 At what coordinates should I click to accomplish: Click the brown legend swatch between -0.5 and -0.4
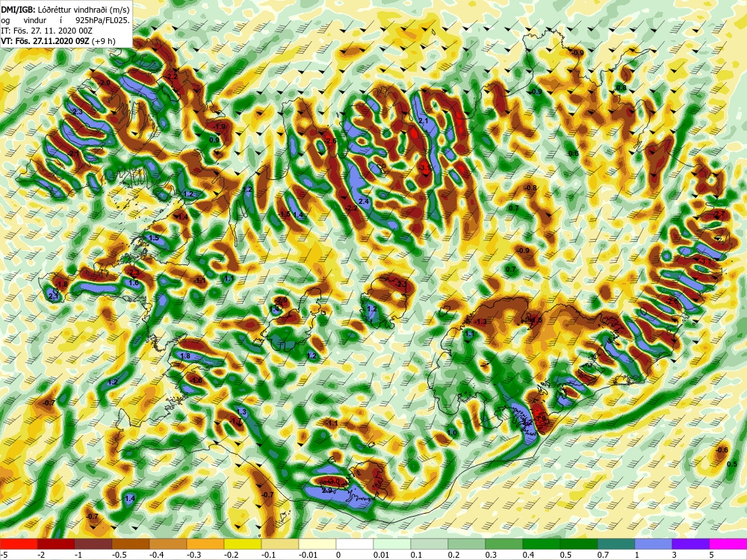(131, 544)
